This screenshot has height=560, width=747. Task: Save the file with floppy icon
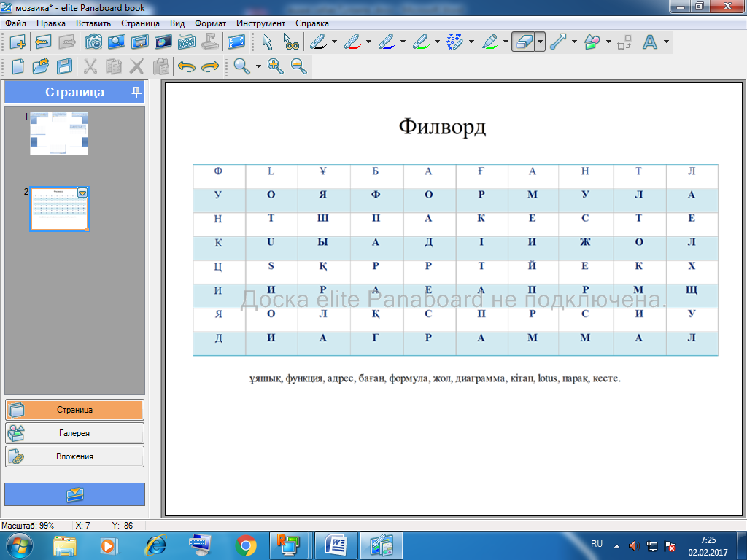coord(64,66)
